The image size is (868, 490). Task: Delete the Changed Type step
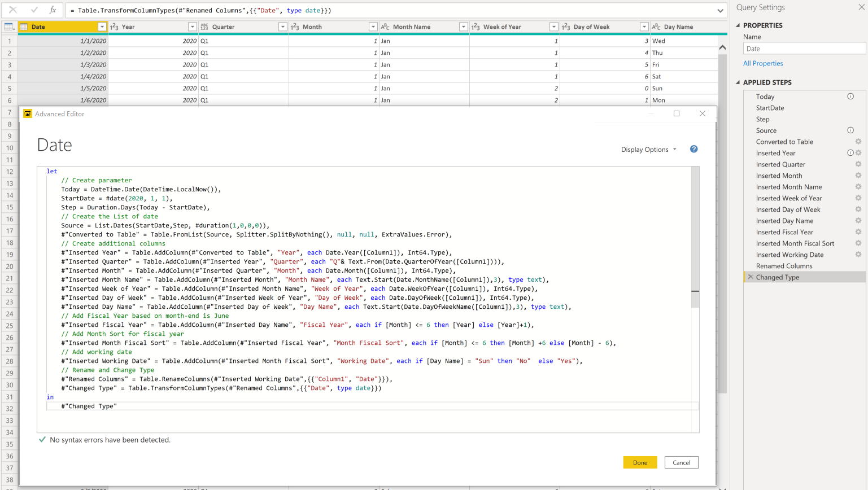coord(751,277)
